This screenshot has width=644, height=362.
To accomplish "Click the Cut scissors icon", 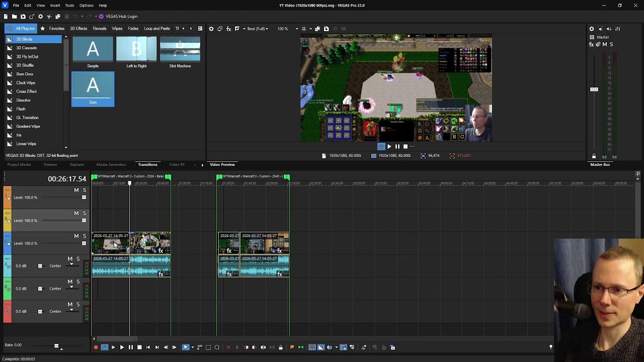I will pyautogui.click(x=49, y=17).
